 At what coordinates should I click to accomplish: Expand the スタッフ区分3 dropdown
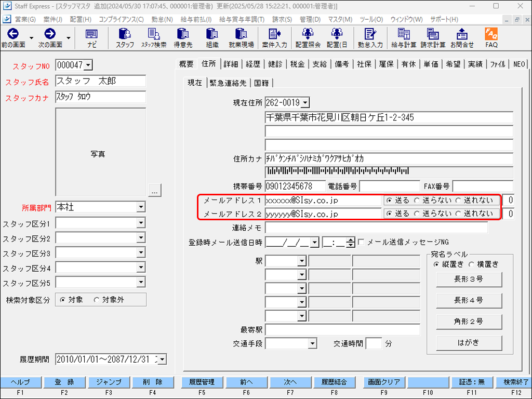point(141,253)
